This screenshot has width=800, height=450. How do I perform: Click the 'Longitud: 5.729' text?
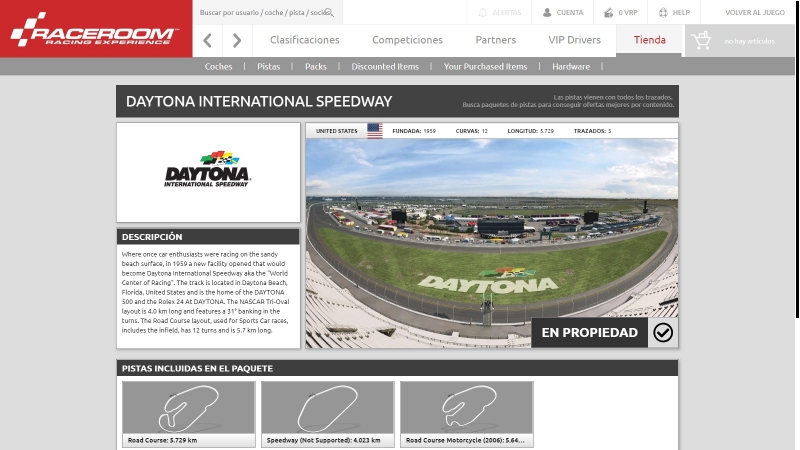coord(531,131)
